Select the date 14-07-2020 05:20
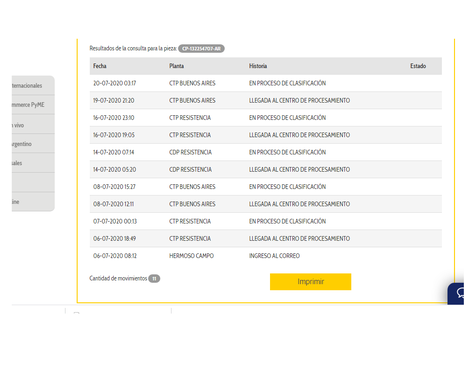The height and width of the screenshot is (370, 470). [x=114, y=170]
